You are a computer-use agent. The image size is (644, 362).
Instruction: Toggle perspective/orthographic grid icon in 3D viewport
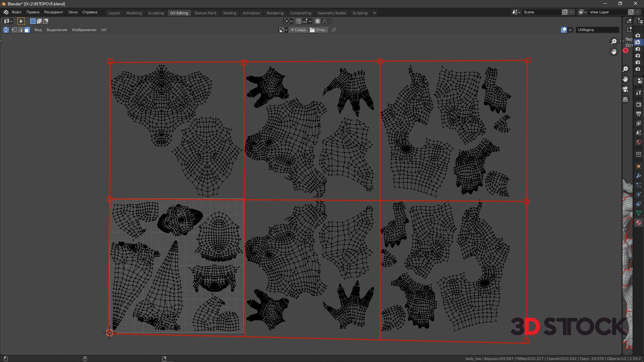[625, 100]
